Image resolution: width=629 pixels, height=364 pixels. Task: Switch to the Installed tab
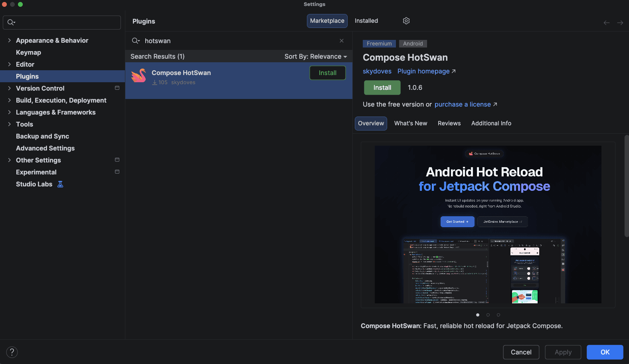pyautogui.click(x=366, y=21)
